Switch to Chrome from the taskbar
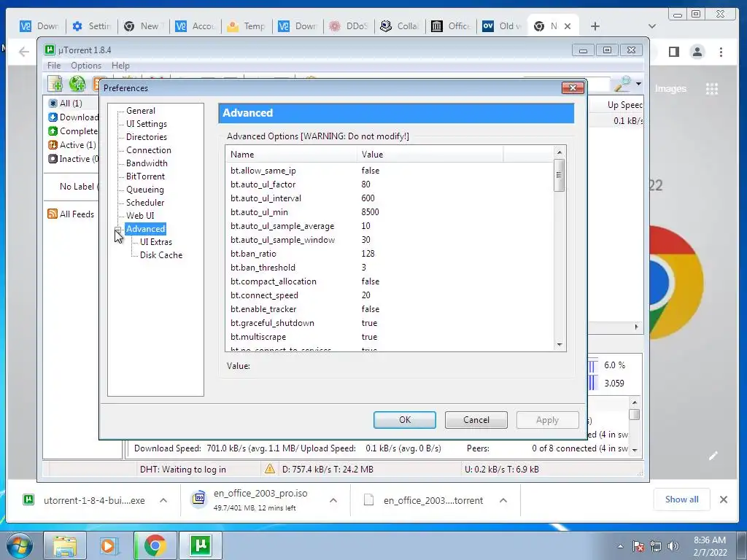 tap(155, 545)
